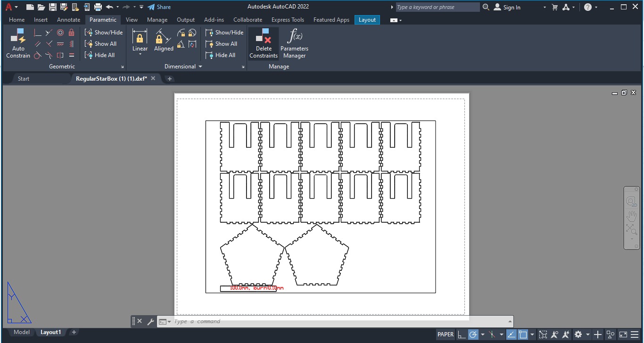Toggle annotation visibility in status bar
Image resolution: width=644 pixels, height=343 pixels.
[x=554, y=335]
